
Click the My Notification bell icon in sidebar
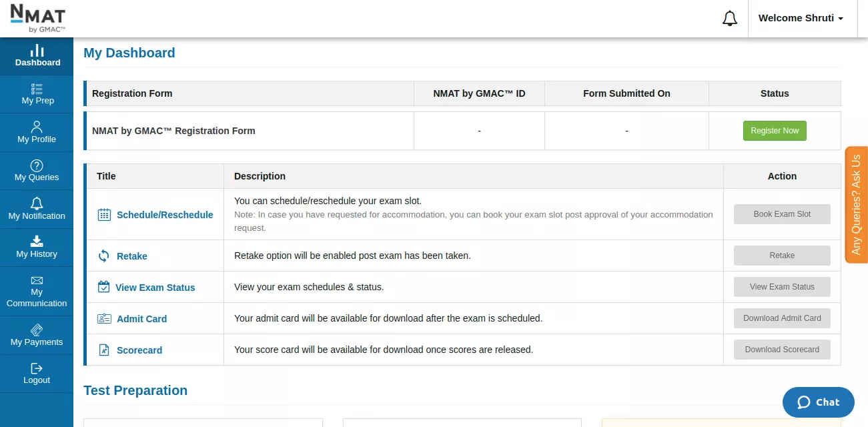[37, 203]
